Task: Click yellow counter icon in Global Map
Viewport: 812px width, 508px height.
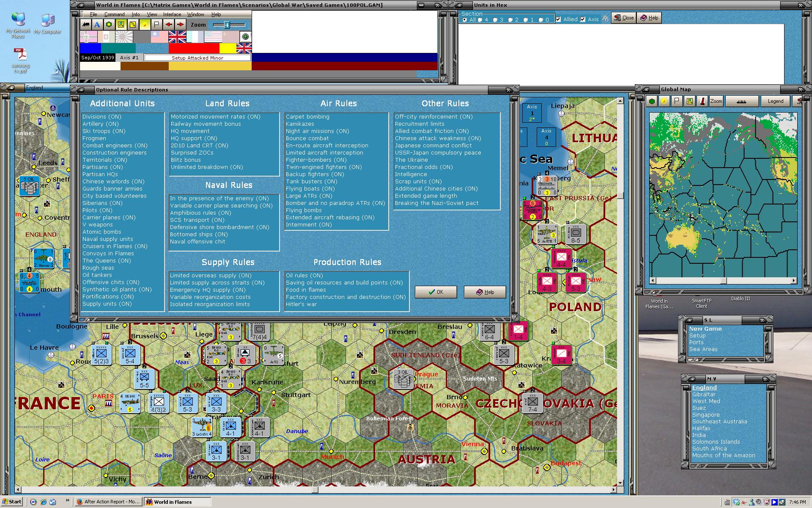Action: coord(690,101)
